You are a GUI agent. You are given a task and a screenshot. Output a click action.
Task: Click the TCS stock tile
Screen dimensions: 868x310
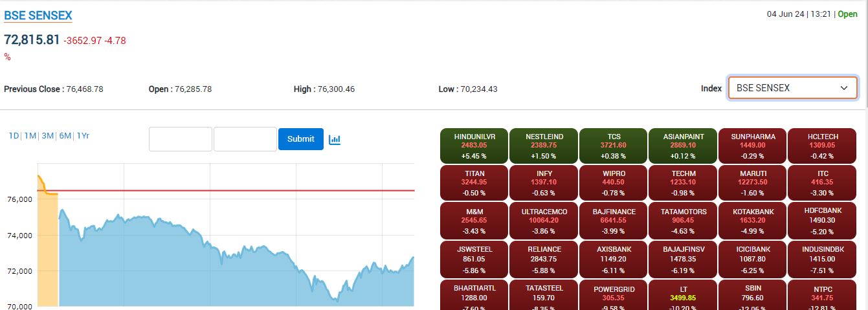coord(614,146)
